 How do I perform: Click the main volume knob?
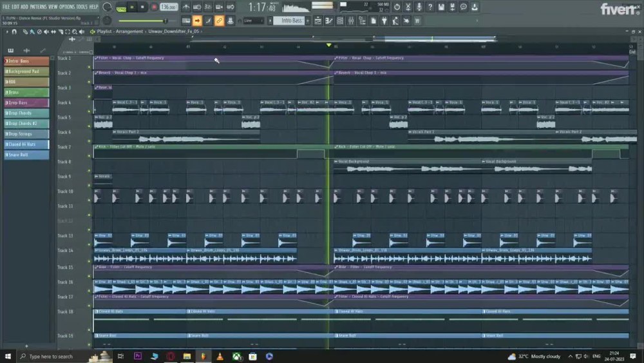pos(107,7)
